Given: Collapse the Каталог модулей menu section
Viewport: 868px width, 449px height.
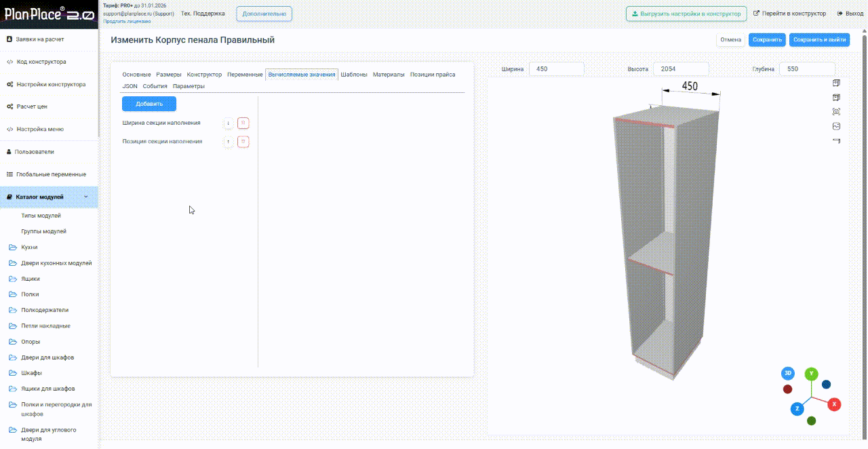Looking at the screenshot, I should 49,197.
